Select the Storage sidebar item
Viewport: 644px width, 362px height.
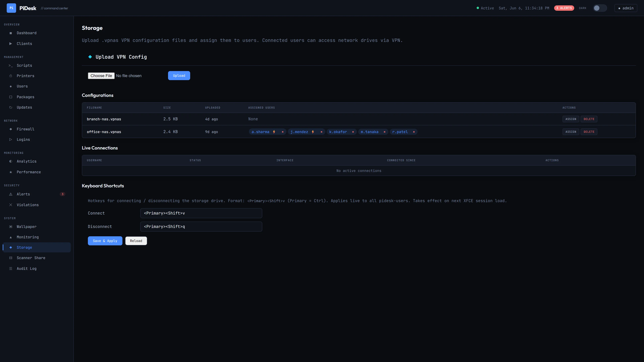pyautogui.click(x=37, y=247)
